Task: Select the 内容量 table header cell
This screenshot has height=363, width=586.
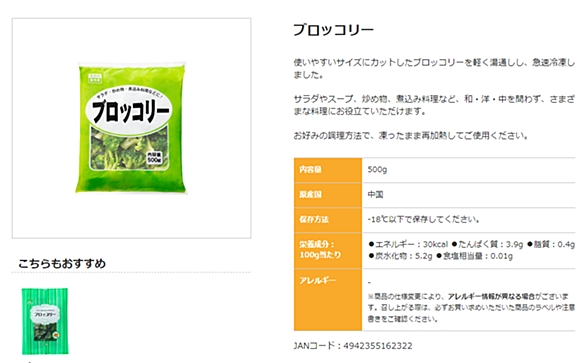Action: pyautogui.click(x=328, y=170)
